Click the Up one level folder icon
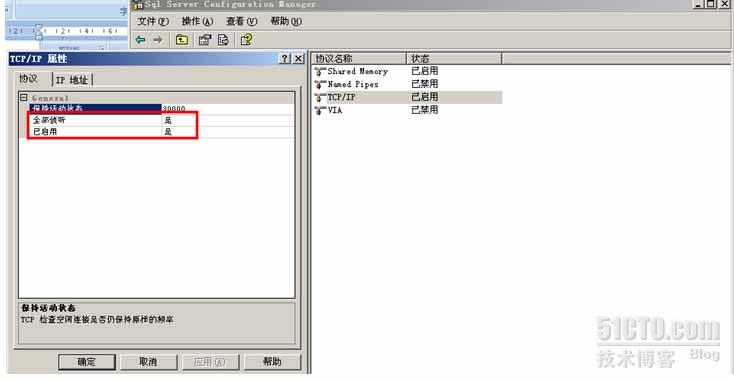 point(182,40)
